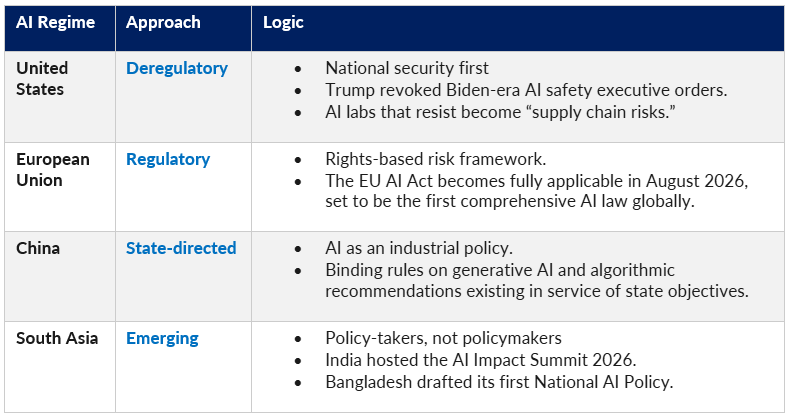The image size is (787, 418).
Task: Select the 'Policy-takers, not policymakers' bullet
Action: (x=443, y=339)
